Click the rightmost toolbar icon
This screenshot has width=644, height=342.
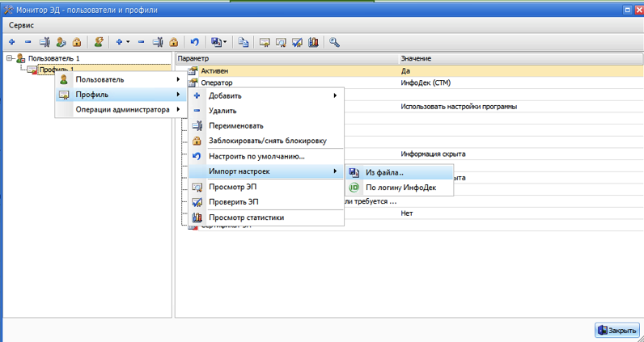pyautogui.click(x=334, y=42)
